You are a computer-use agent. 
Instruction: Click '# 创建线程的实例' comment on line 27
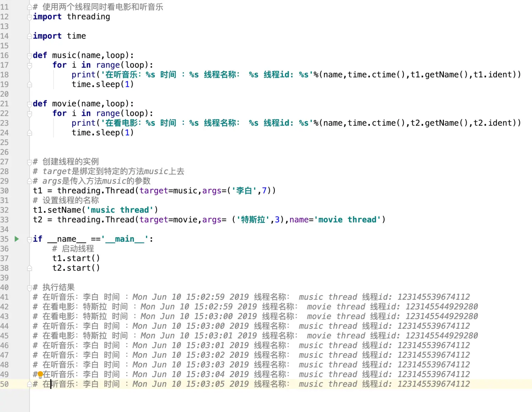coord(66,162)
